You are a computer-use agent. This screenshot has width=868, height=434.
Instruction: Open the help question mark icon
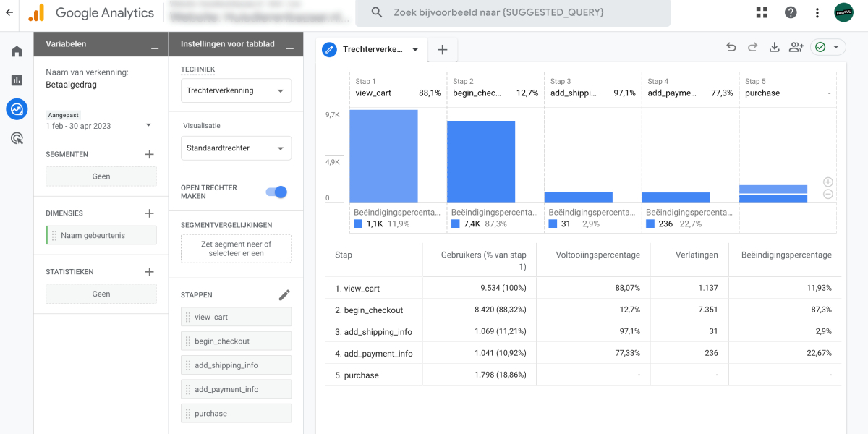(x=791, y=12)
